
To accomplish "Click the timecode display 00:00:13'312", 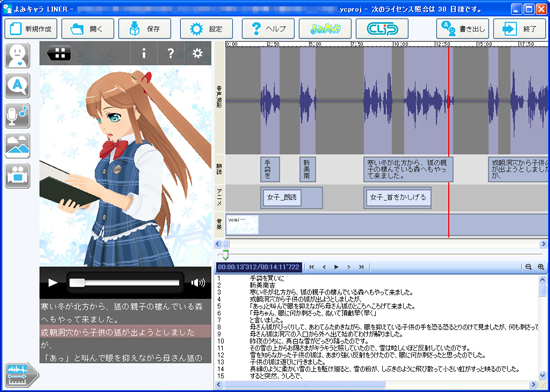I will point(259,268).
